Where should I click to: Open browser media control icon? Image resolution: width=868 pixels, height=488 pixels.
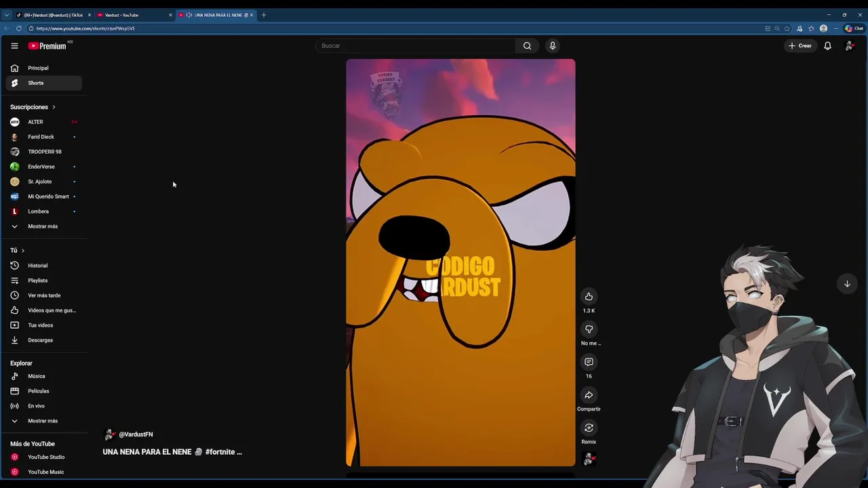pyautogui.click(x=800, y=28)
